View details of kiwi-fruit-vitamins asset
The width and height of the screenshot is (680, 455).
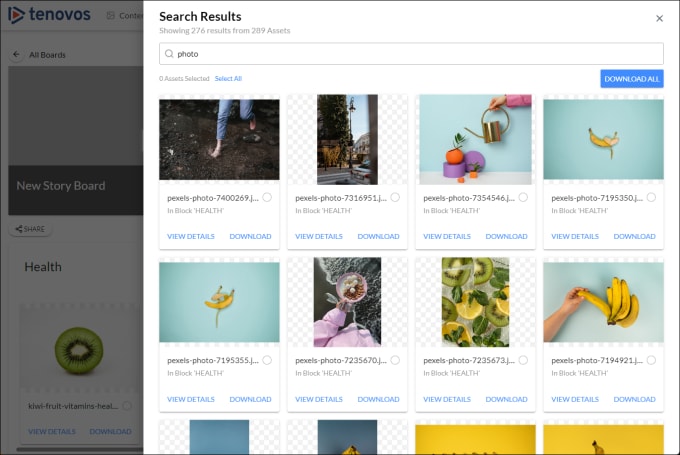[x=52, y=432]
